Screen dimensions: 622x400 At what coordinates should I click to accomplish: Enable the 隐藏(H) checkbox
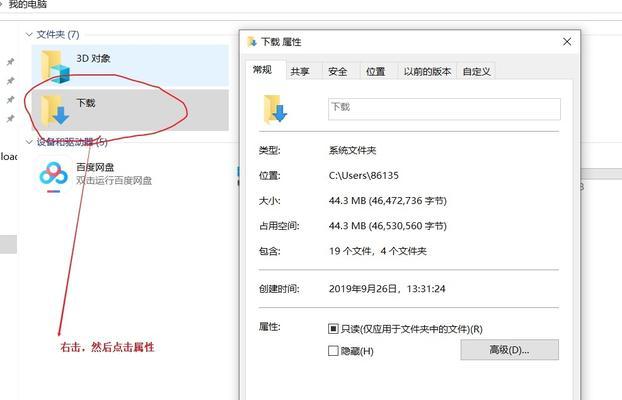point(333,351)
